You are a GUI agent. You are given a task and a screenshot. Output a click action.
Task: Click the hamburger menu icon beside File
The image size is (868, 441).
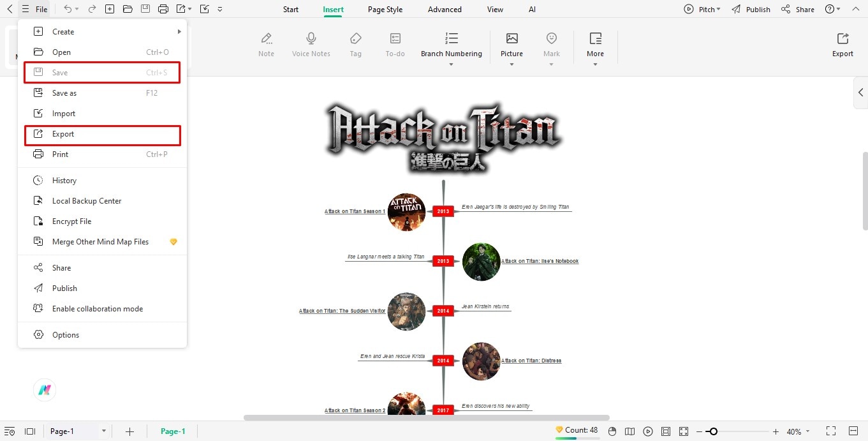click(25, 9)
